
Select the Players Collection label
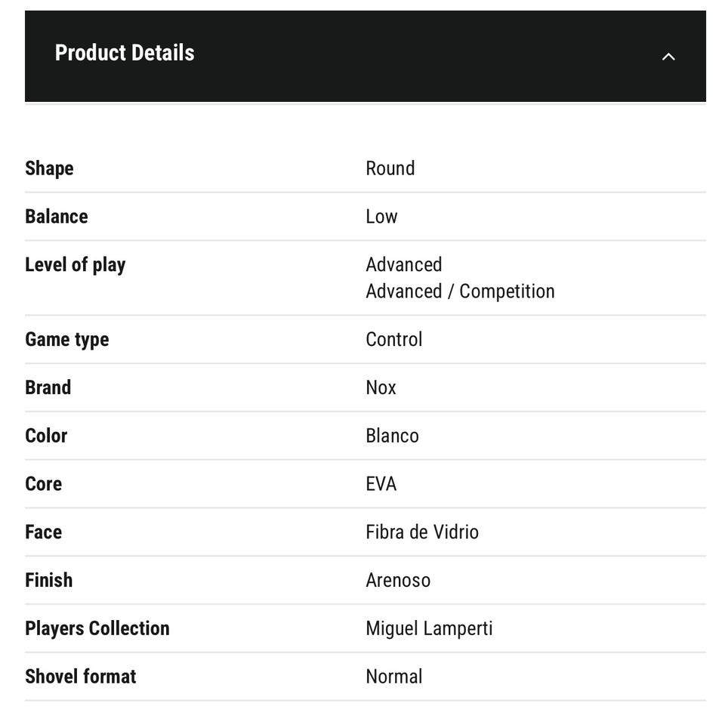[x=97, y=628]
